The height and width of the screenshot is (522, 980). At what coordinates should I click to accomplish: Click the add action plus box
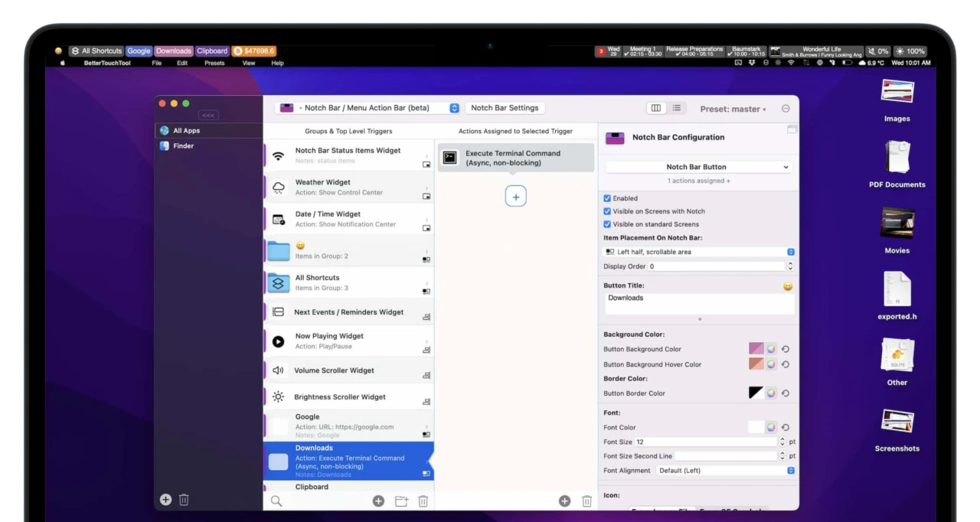coord(515,197)
